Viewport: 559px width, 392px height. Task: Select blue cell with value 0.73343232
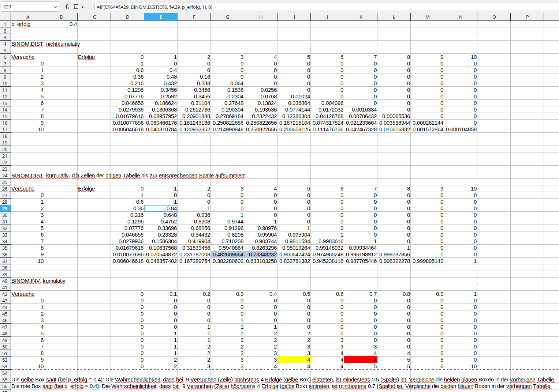pyautogui.click(x=261, y=255)
